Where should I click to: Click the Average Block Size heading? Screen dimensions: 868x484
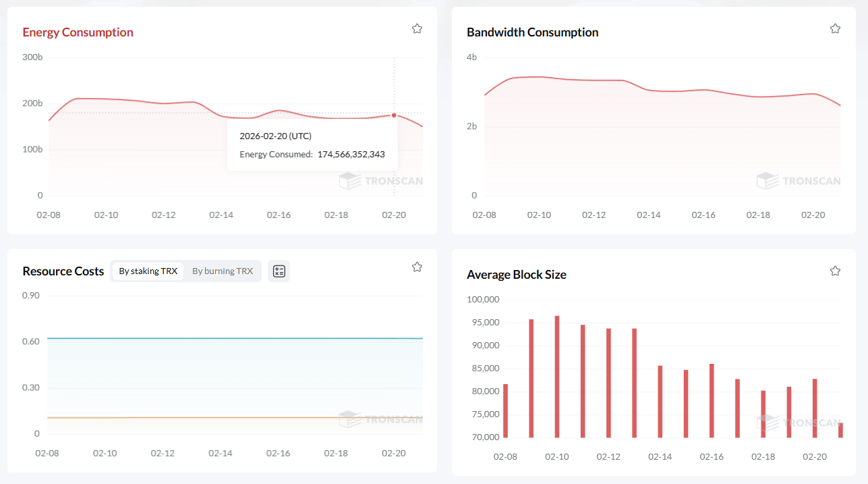[x=516, y=275]
